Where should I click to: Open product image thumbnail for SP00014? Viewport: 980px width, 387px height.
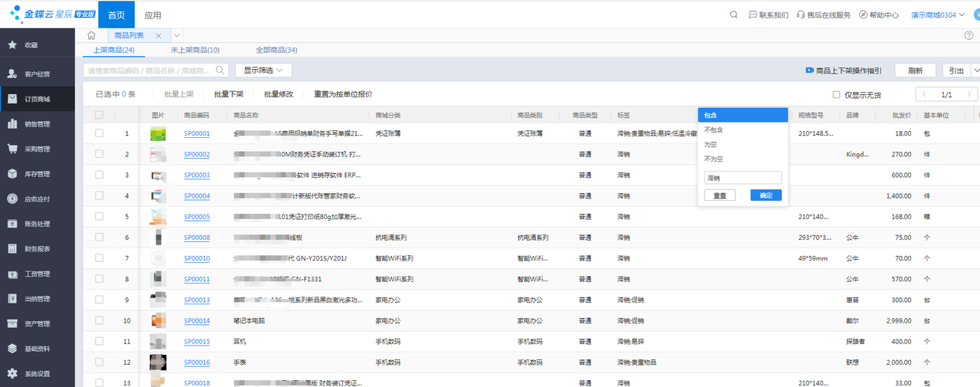[158, 320]
